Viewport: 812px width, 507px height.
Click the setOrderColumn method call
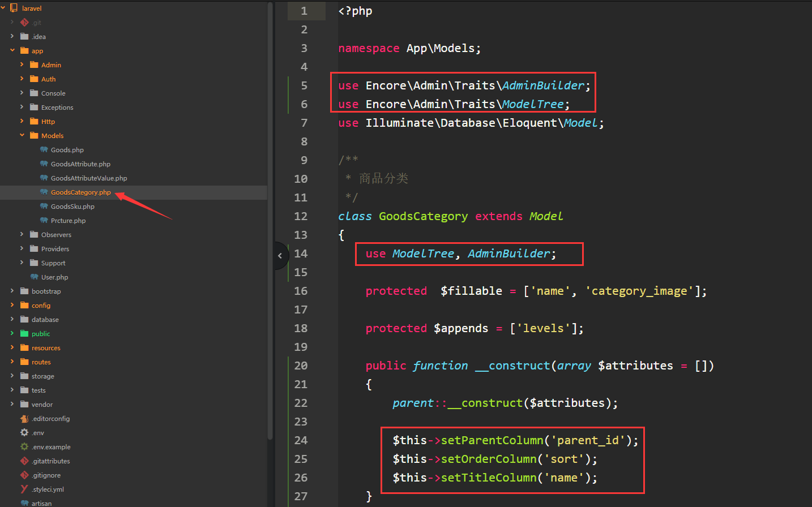489,459
